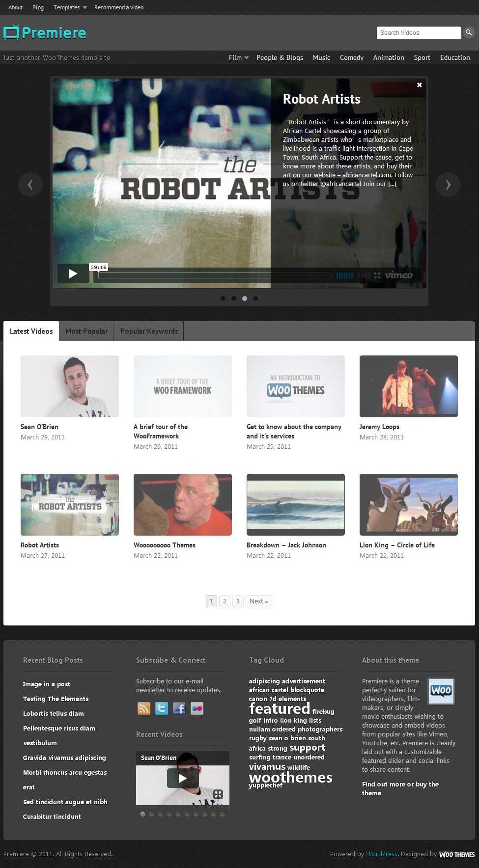Open the Lion King Circle of Life thumbnail

[x=409, y=505]
